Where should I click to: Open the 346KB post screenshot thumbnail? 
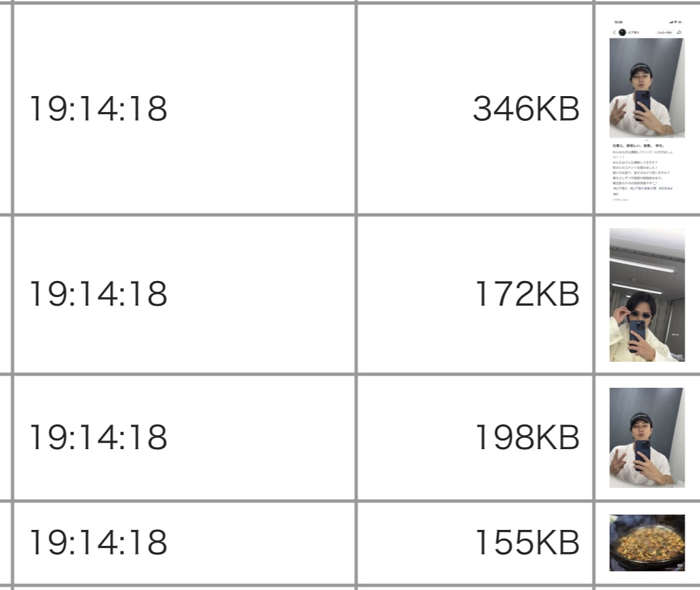(x=647, y=110)
